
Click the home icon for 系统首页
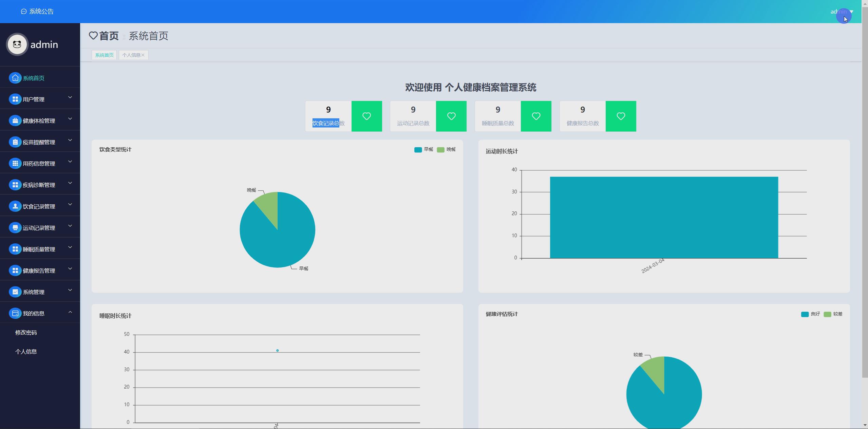click(15, 78)
